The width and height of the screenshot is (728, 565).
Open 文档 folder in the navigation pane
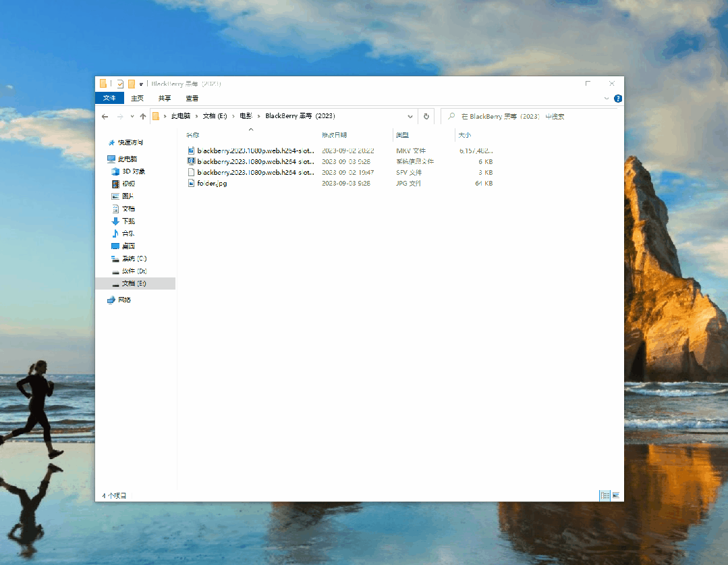(128, 209)
